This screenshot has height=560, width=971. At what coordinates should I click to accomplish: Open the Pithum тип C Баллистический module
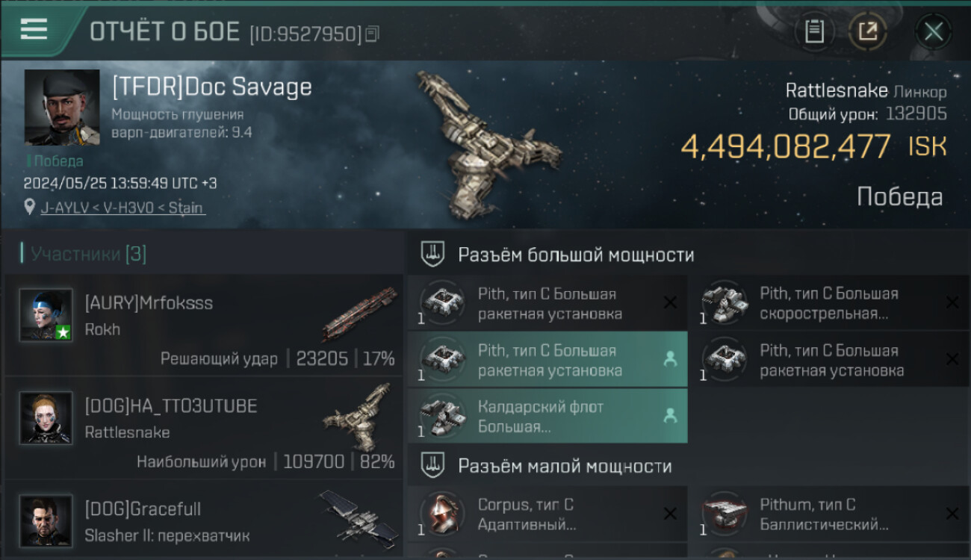(x=829, y=514)
